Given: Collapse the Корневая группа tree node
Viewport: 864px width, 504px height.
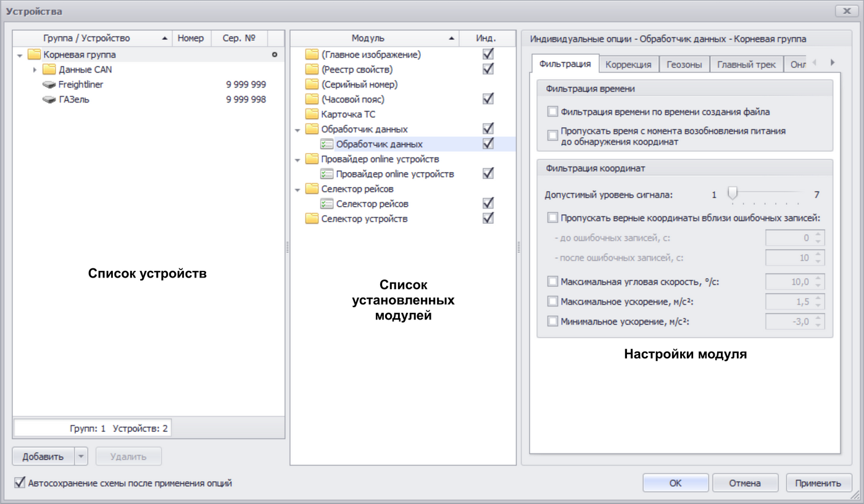Looking at the screenshot, I should pyautogui.click(x=20, y=56).
